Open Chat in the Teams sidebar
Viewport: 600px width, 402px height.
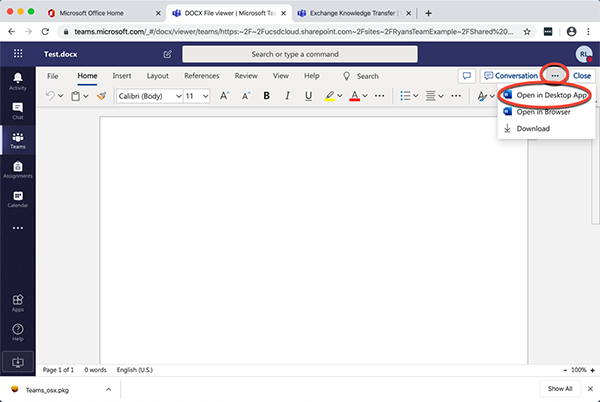coord(18,111)
